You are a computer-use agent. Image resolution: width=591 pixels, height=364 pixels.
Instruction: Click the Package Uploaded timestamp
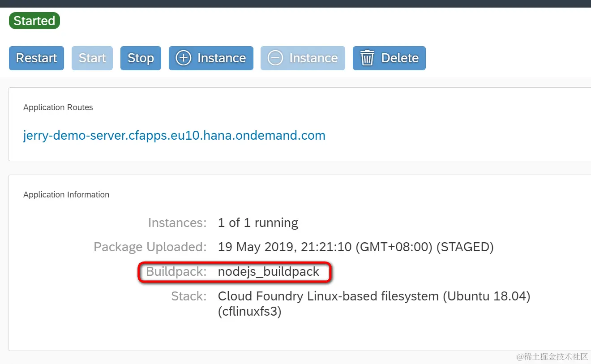coord(355,247)
